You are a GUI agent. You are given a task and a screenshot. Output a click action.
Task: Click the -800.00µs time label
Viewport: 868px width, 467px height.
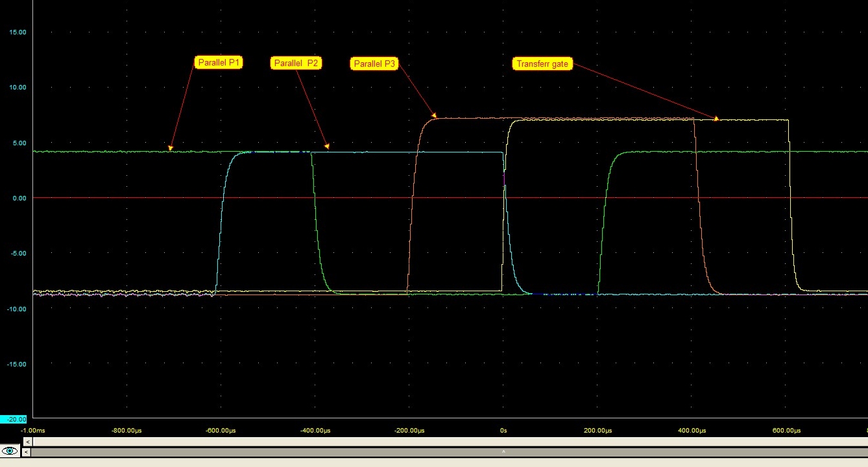(x=126, y=430)
